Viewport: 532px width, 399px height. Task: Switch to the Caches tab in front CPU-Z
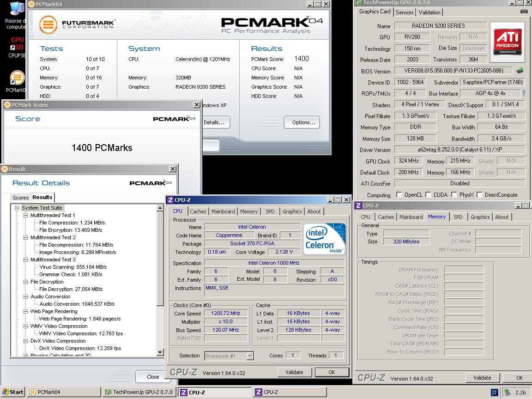coord(198,212)
